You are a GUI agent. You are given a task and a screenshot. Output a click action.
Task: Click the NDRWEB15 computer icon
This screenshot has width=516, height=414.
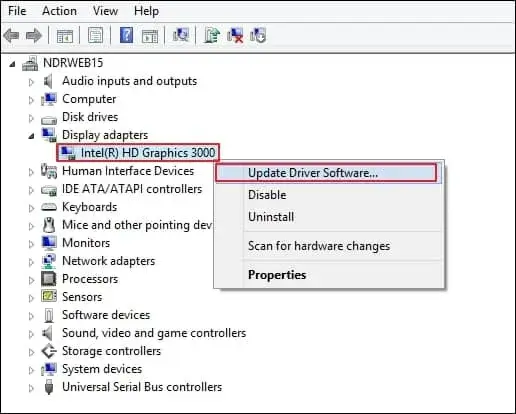pos(30,63)
